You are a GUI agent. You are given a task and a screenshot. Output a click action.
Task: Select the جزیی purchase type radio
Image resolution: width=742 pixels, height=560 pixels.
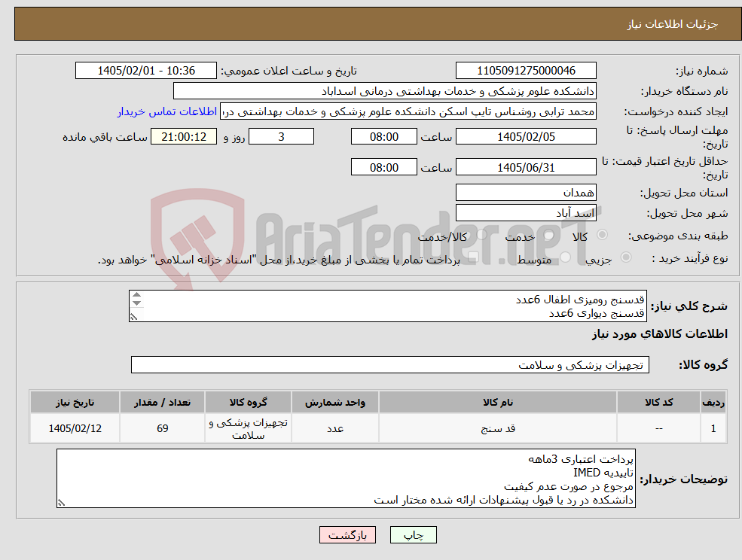click(625, 257)
